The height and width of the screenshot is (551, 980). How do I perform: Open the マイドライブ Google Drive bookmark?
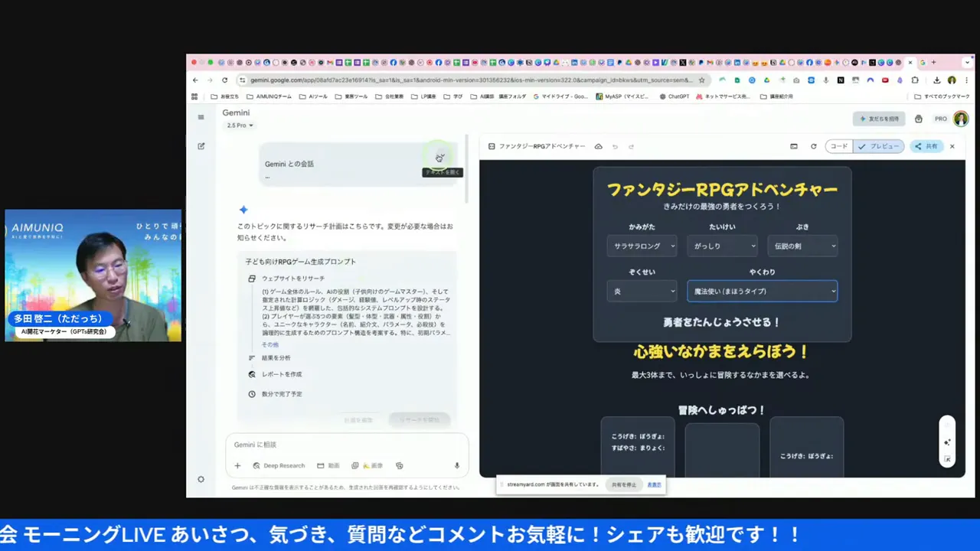pos(560,96)
